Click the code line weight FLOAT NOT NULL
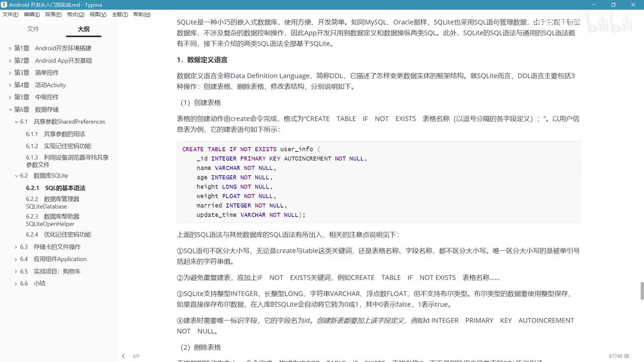 [x=236, y=196]
